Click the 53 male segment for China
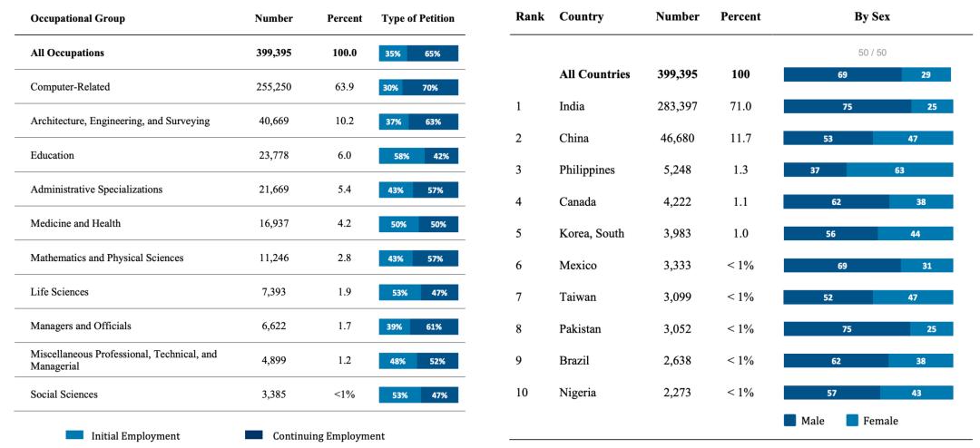This screenshot has width=980, height=448. [828, 138]
